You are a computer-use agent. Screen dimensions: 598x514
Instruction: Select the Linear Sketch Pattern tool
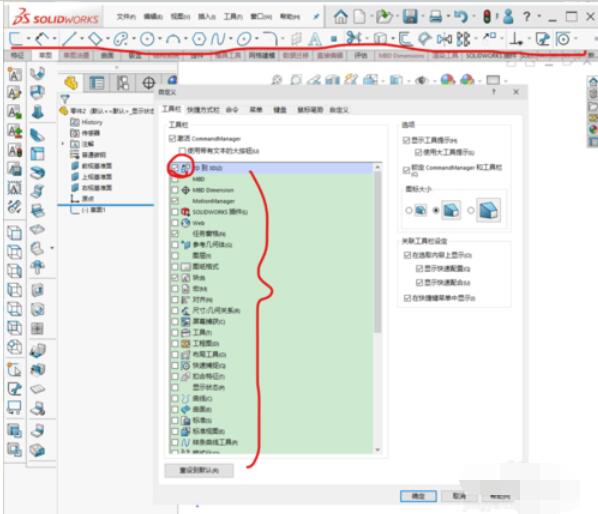[463, 39]
